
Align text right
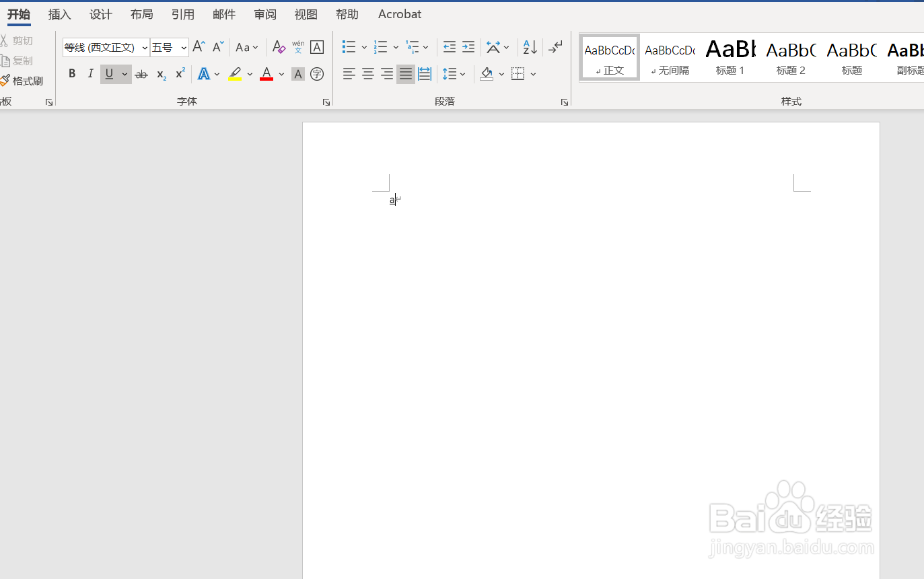tap(387, 74)
